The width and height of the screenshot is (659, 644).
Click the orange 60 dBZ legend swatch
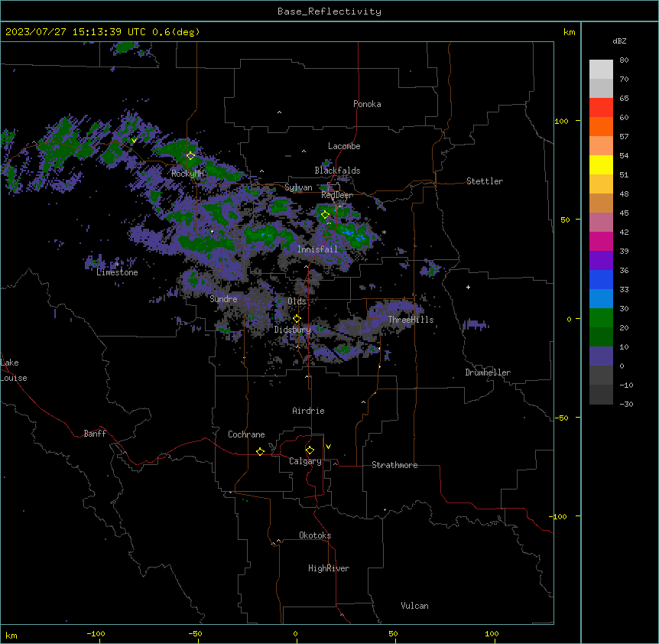tap(601, 126)
